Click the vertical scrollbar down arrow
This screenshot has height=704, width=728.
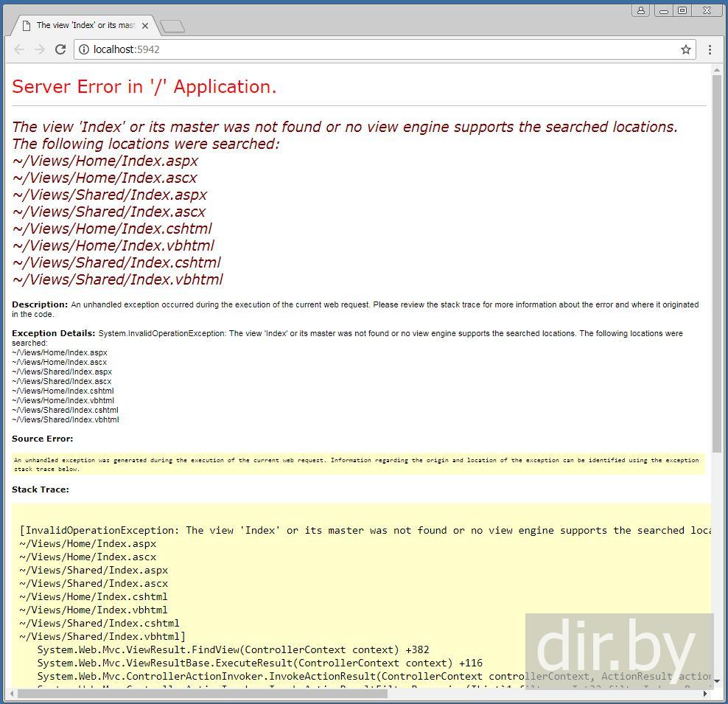tap(717, 683)
